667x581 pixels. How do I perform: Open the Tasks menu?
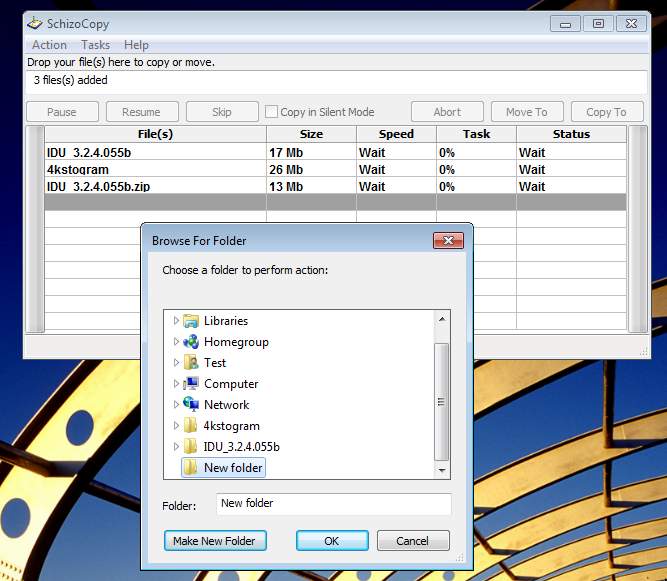click(x=95, y=45)
